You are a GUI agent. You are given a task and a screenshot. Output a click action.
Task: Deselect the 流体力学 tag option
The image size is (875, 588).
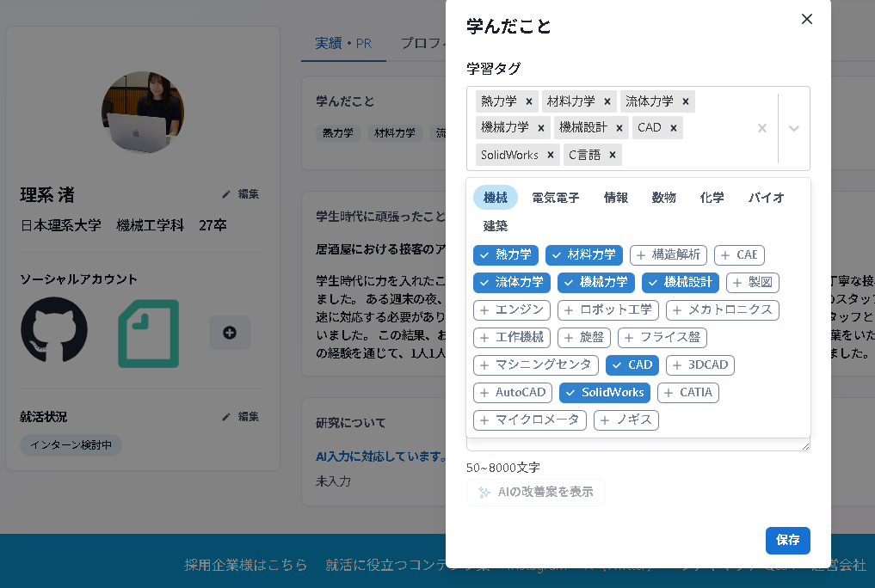[x=512, y=283]
